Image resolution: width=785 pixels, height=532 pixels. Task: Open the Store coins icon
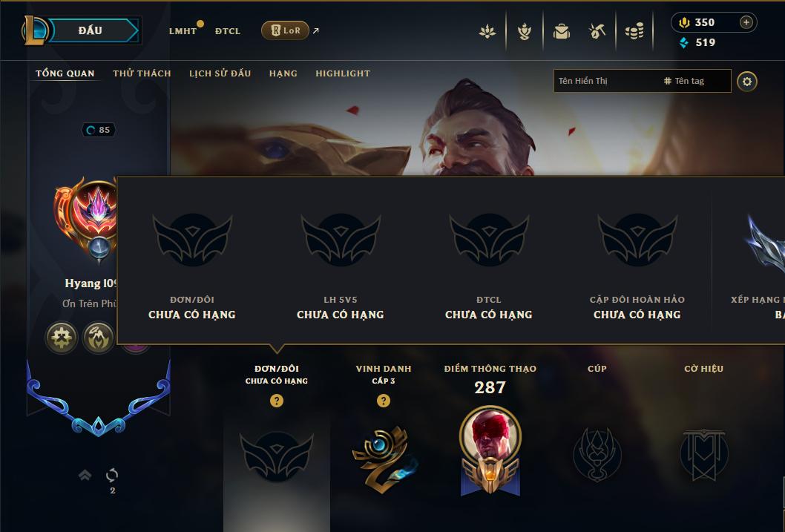(x=634, y=31)
